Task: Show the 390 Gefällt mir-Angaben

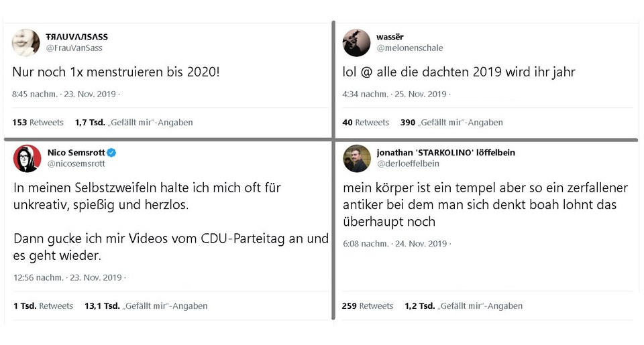Action: [x=451, y=122]
